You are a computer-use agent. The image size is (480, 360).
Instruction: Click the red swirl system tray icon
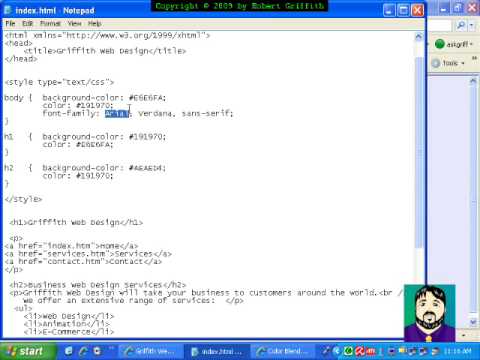click(x=359, y=351)
